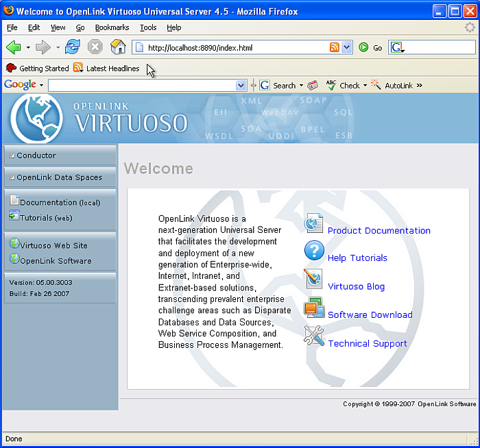The width and height of the screenshot is (480, 448).
Task: Expand the OpenLink Data Spaces section
Action: click(60, 177)
